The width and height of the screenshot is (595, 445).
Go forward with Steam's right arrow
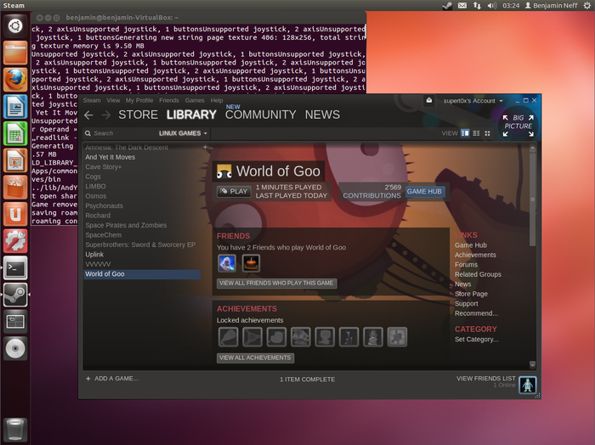(x=106, y=115)
